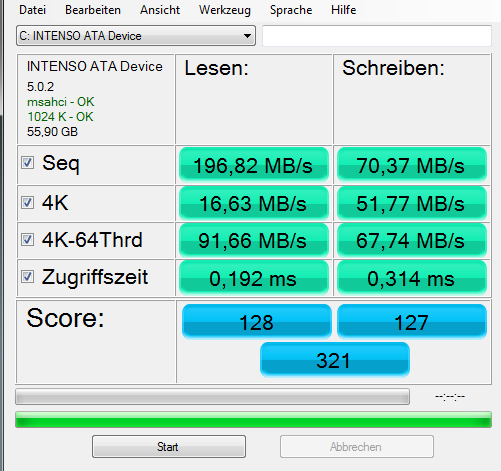501x471 pixels.
Task: Click write access time 0,314 ms
Action: [412, 278]
